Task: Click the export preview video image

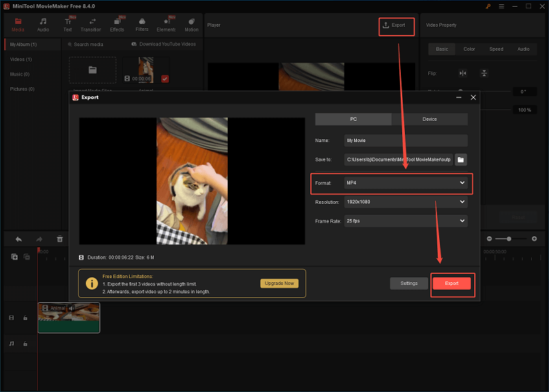Action: tap(192, 181)
